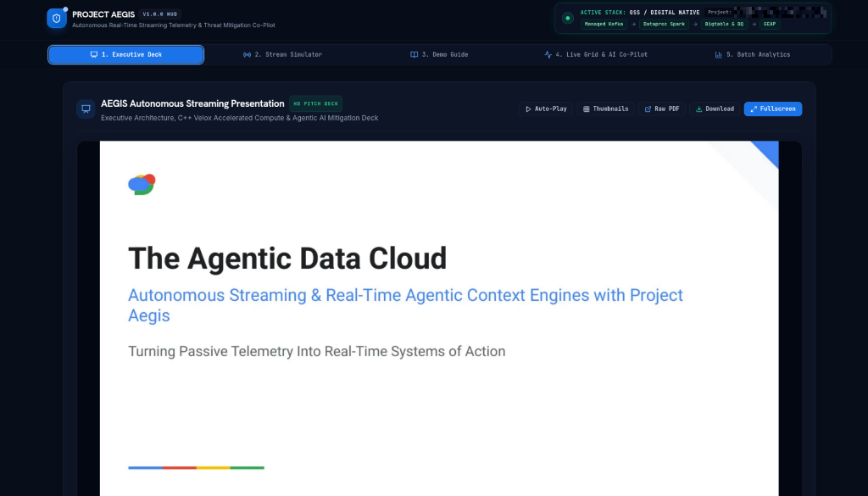Click the green active stack status indicator
The height and width of the screenshot is (496, 868).
pyautogui.click(x=567, y=19)
